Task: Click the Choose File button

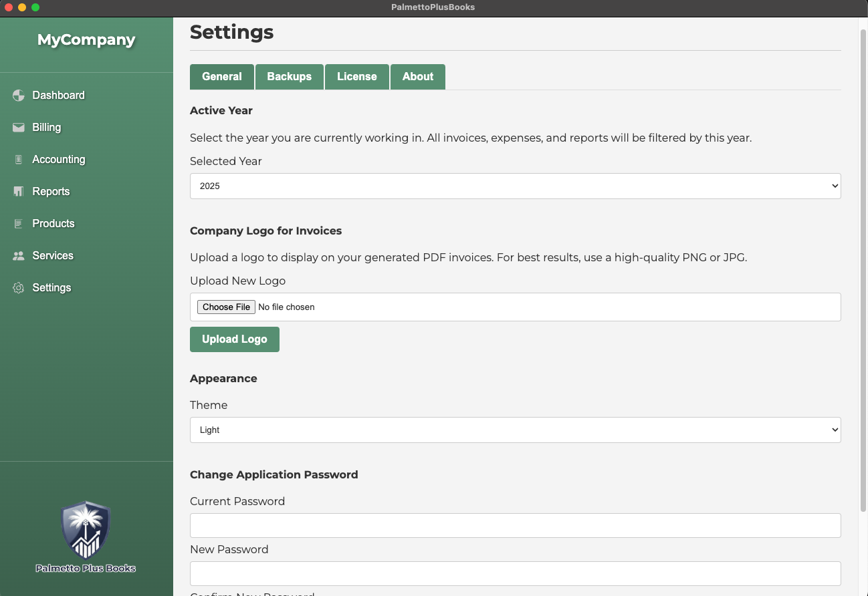Action: 226,307
